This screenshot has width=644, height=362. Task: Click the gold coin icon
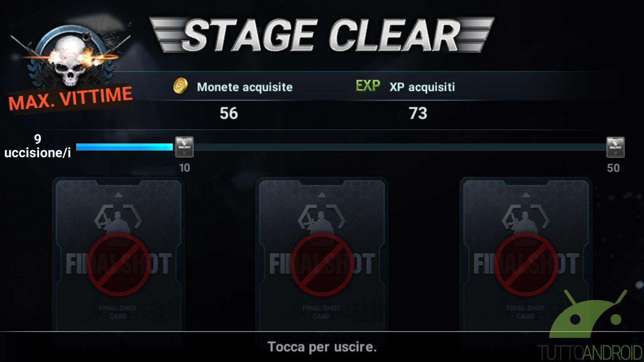(180, 86)
